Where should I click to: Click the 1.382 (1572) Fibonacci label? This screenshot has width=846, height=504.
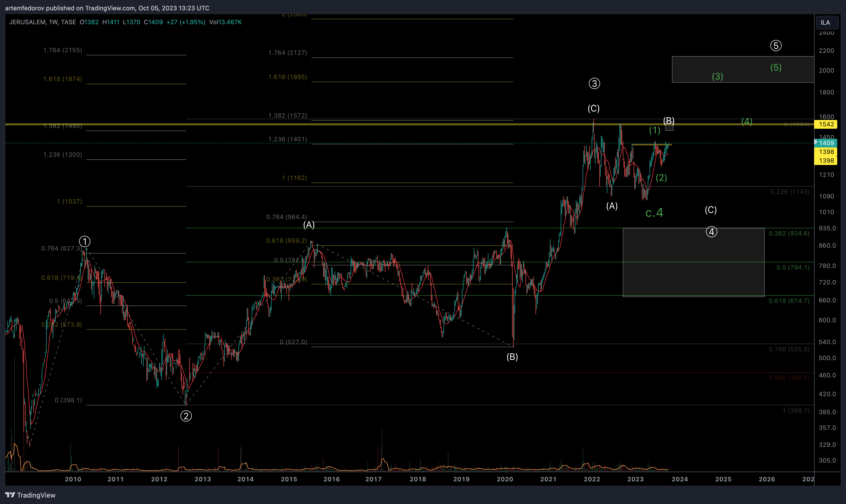click(x=287, y=116)
